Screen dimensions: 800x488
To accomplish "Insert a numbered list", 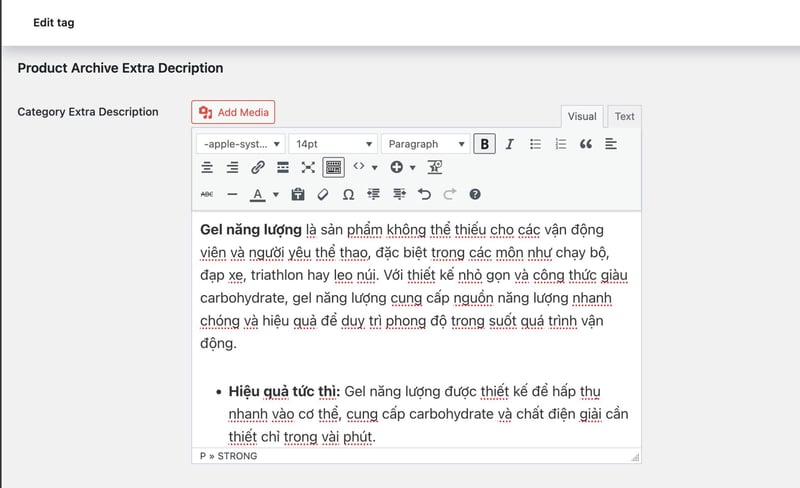I will (x=561, y=144).
